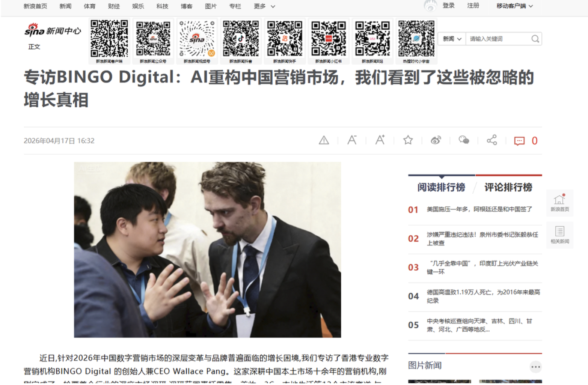Click the 热搜时代小宇宙 QR code
This screenshot has height=385, width=588.
(x=416, y=38)
